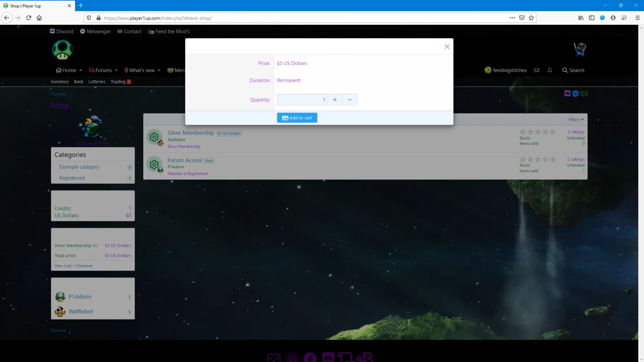Viewport: 644px width, 362px height.
Task: Open the Trading sub-navigation tab
Action: pos(121,82)
